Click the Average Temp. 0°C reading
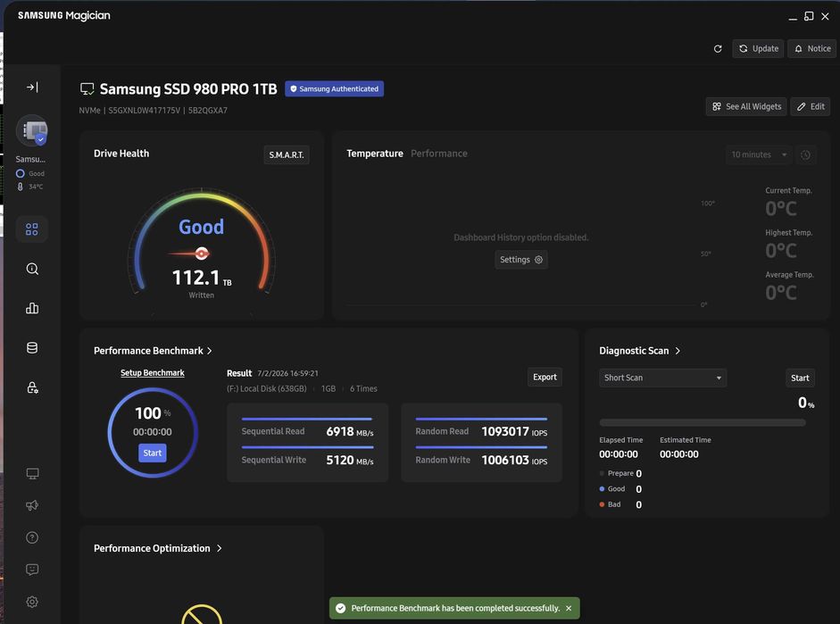This screenshot has width=840, height=624. click(781, 293)
